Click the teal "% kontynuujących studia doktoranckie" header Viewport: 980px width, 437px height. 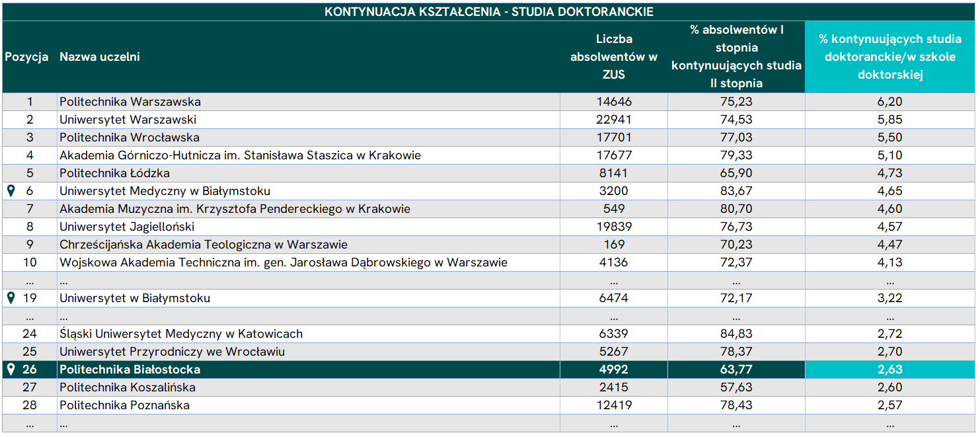890,57
